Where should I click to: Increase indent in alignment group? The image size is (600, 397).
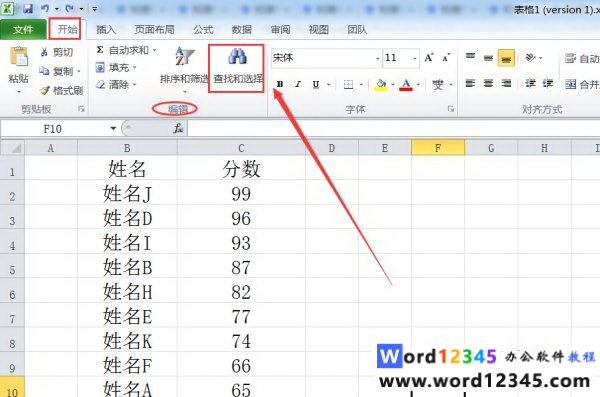[x=548, y=83]
